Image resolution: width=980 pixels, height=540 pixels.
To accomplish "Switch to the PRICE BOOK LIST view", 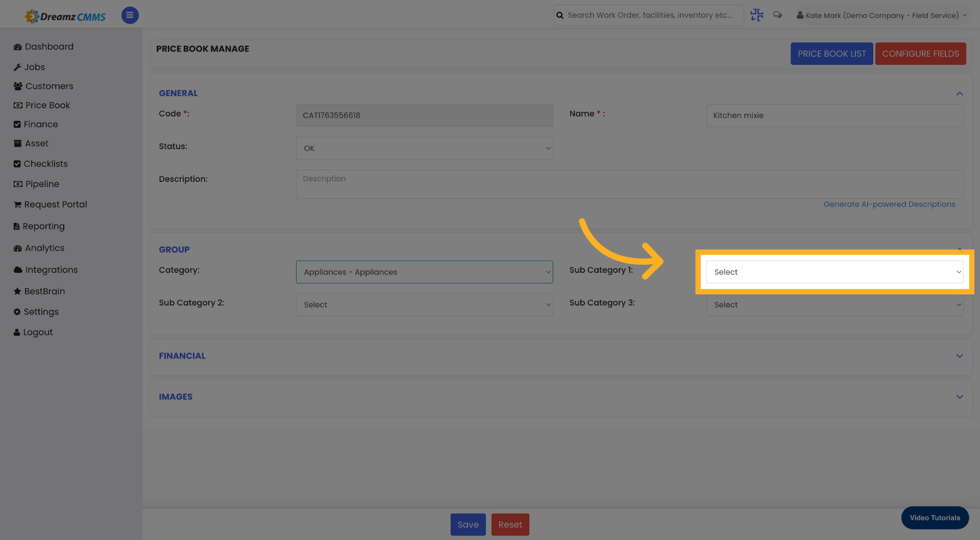I will (831, 54).
